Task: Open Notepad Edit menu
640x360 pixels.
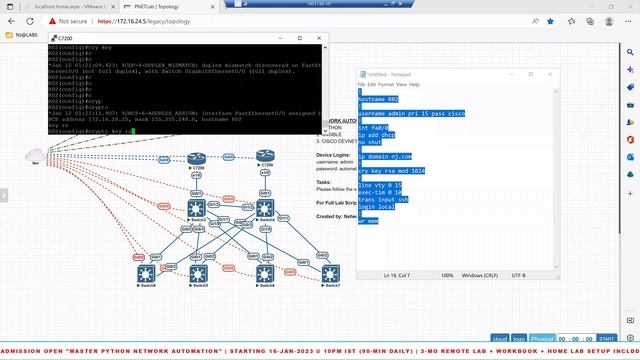Action: coord(371,84)
